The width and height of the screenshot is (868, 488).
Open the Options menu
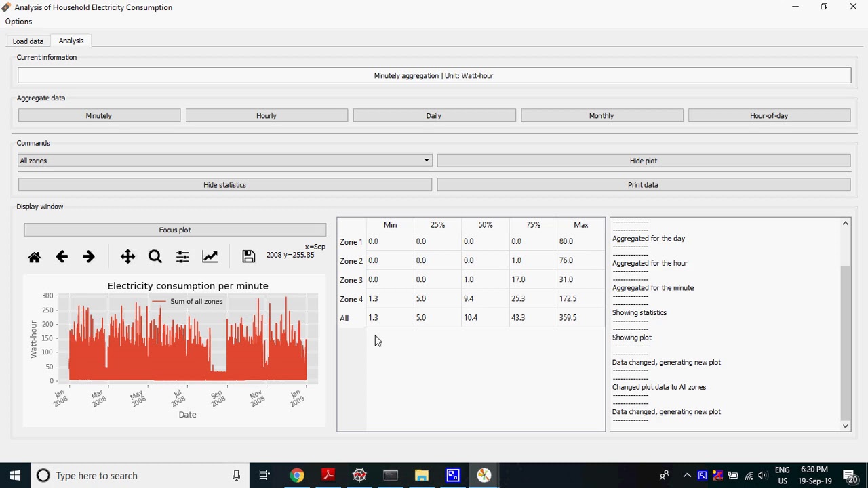point(18,22)
